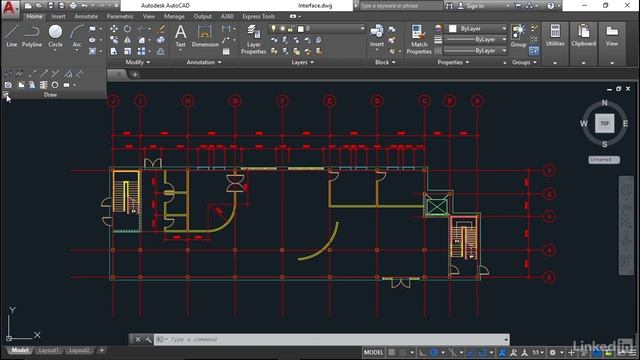Click the Erase tool icon
This screenshot has height=360, width=640.
pyautogui.click(x=161, y=29)
